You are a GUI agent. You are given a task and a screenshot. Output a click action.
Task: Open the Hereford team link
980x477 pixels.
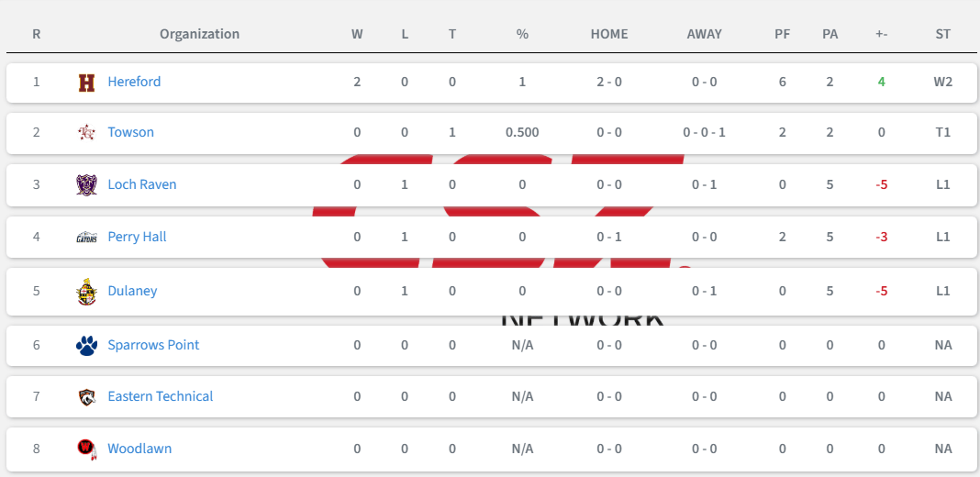click(x=134, y=82)
